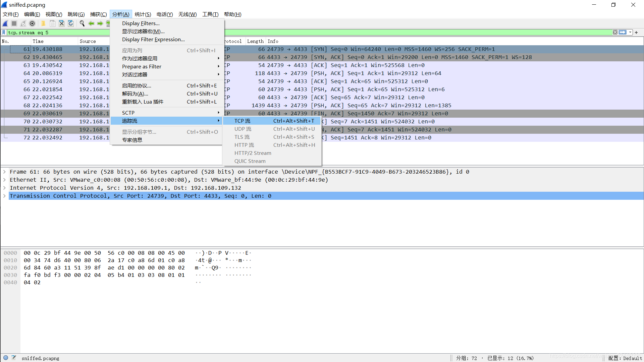Click the start capture shark fin icon
The image size is (644, 362).
(x=5, y=23)
